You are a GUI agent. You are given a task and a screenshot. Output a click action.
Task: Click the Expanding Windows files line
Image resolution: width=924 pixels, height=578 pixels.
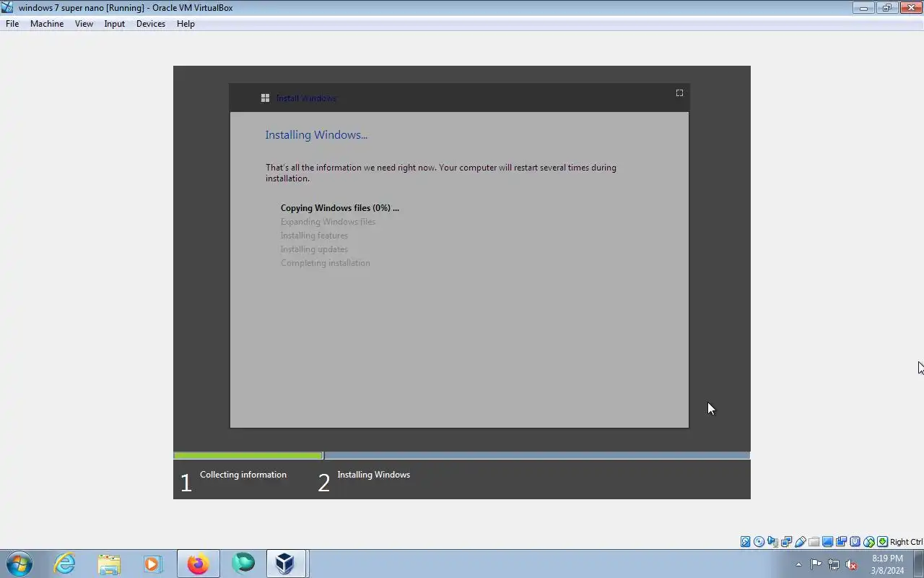[328, 222]
